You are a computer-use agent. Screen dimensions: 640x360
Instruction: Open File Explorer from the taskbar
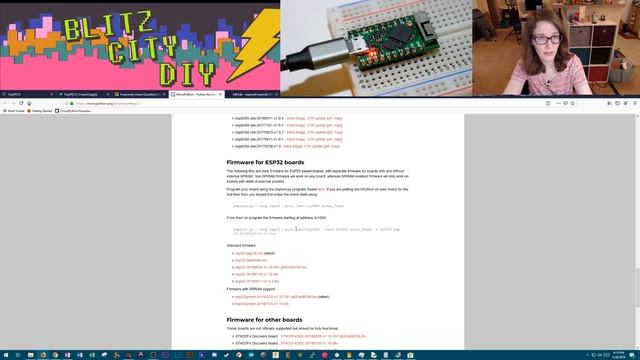click(x=30, y=355)
